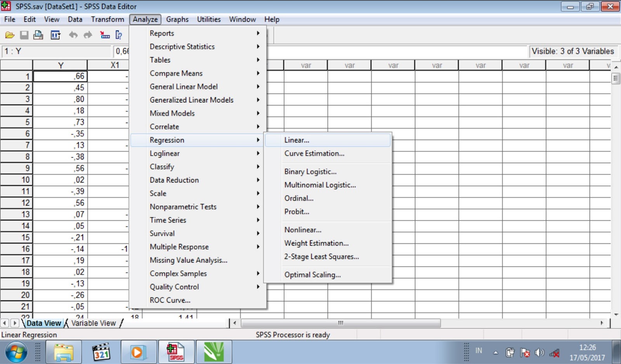This screenshot has height=364, width=621.
Task: Launch Windows Media Player from taskbar
Action: 139,352
